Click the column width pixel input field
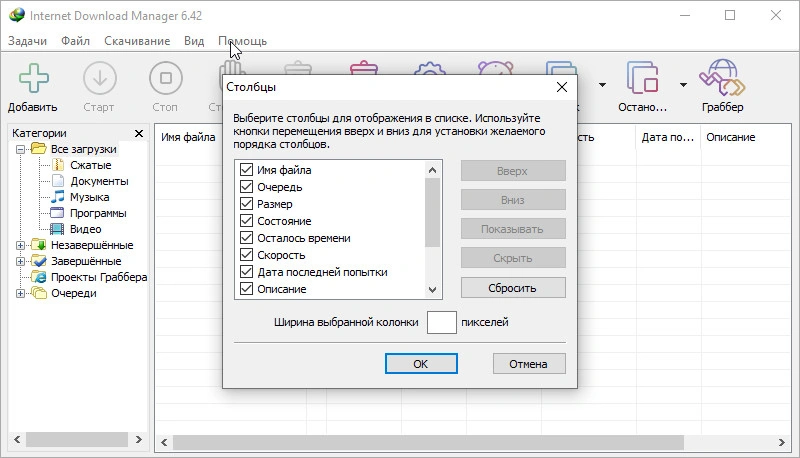 (x=442, y=323)
